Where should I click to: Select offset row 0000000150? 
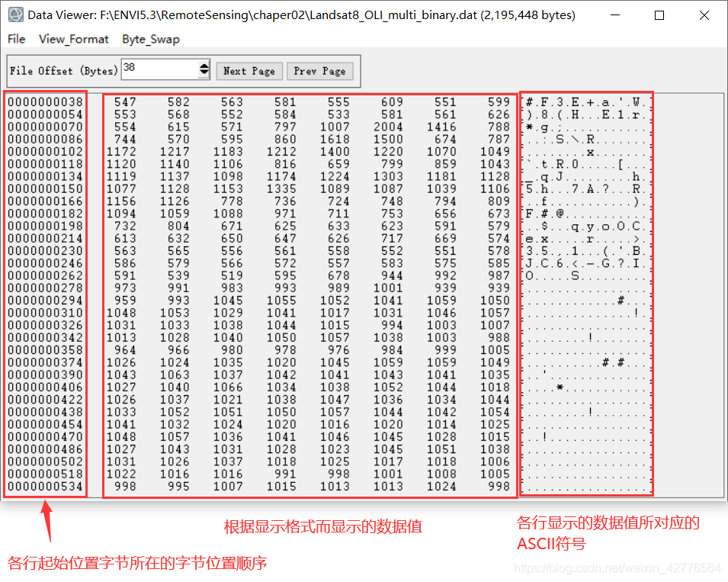click(x=45, y=188)
